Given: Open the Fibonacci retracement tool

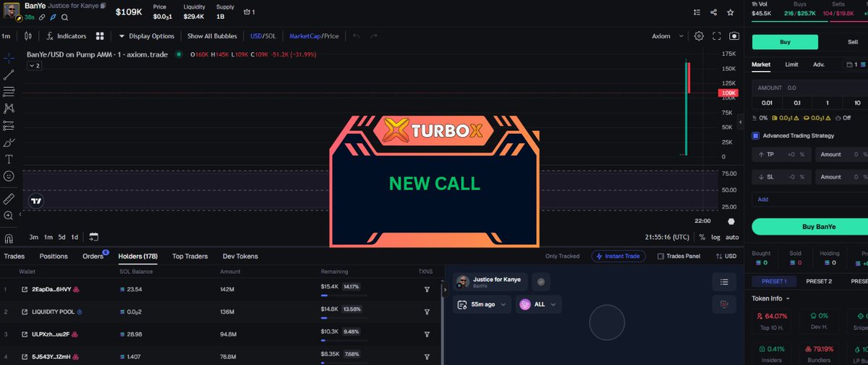Looking at the screenshot, I should [x=9, y=91].
